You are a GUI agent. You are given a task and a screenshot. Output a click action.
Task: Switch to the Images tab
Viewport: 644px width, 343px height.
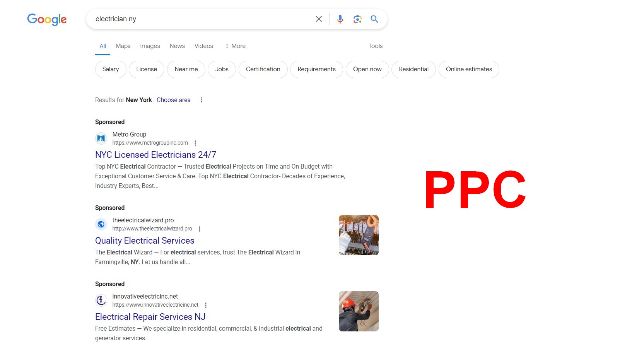click(150, 46)
